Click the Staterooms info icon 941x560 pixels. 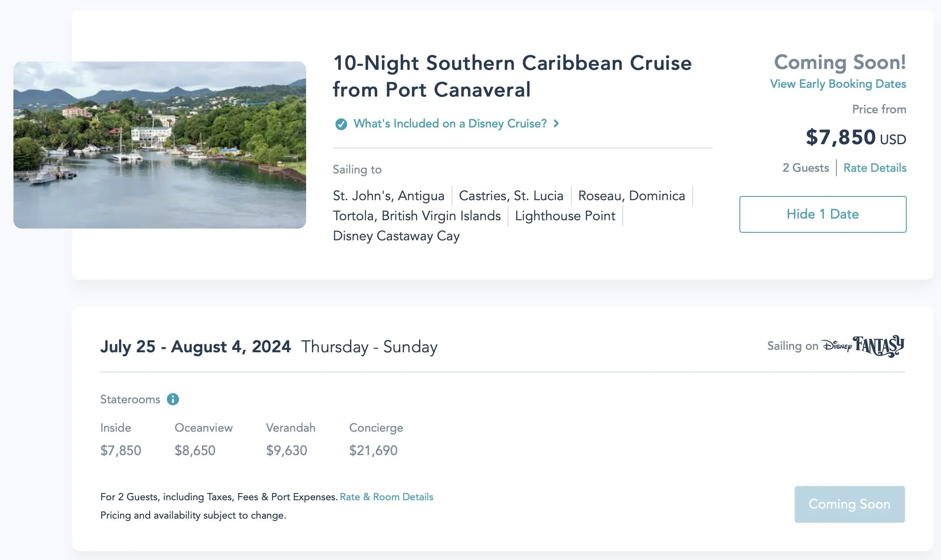pos(173,400)
